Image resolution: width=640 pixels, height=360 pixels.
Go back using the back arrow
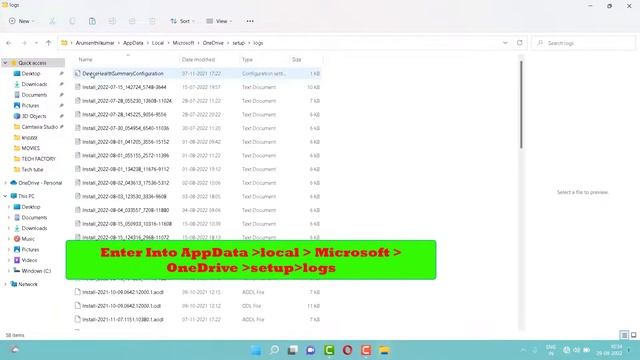(9, 43)
